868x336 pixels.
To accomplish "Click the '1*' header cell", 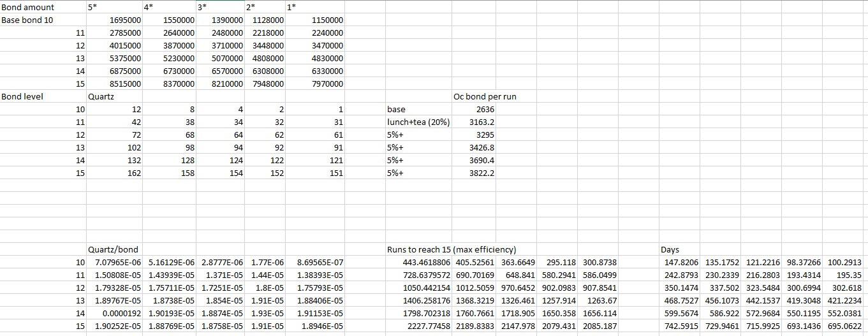I will 315,7.
